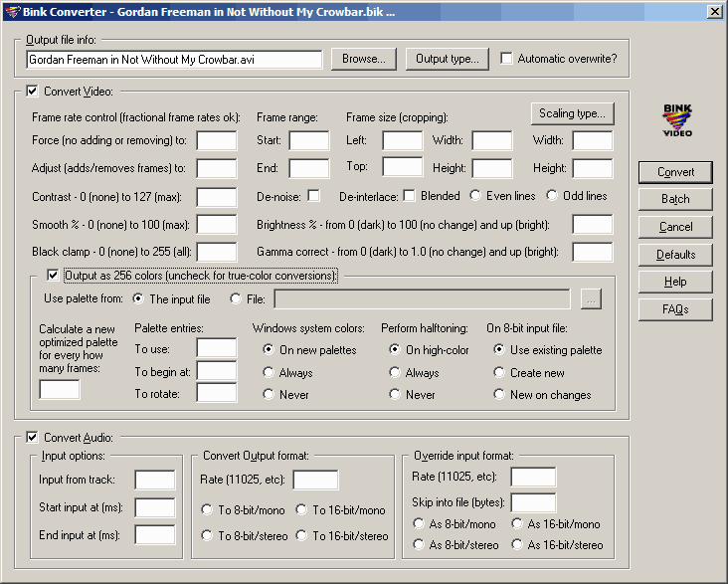Click the Black clamp value field
This screenshot has width=728, height=584.
pyautogui.click(x=217, y=253)
